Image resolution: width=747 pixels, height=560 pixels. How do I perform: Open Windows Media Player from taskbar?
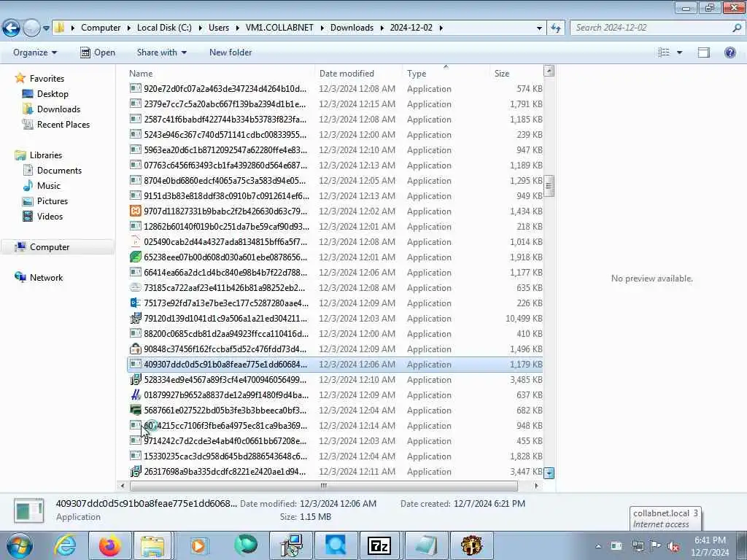click(198, 545)
